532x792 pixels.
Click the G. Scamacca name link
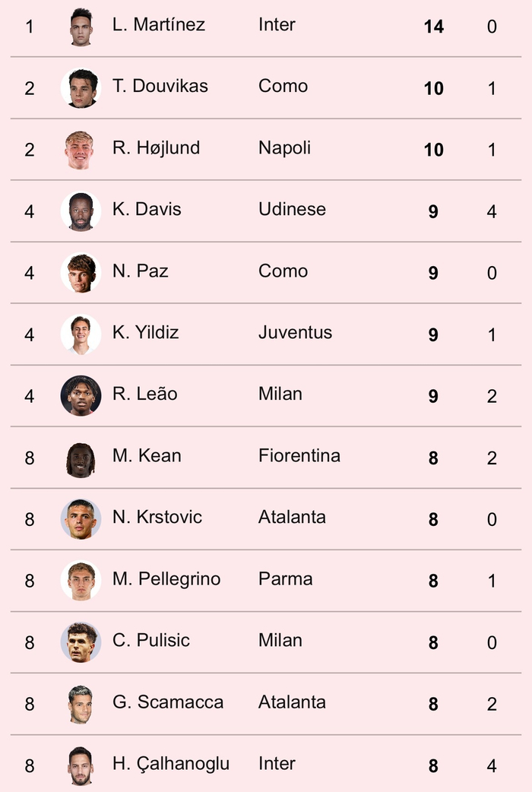pos(168,702)
